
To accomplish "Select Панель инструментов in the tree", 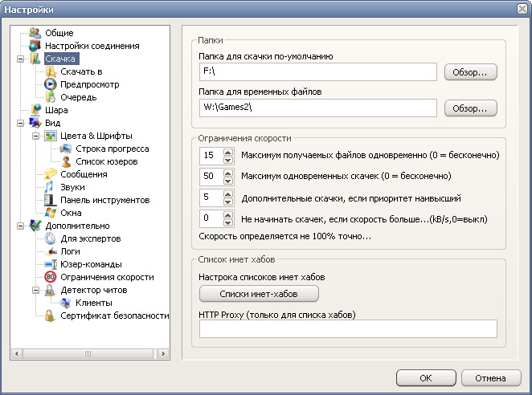I will pyautogui.click(x=104, y=200).
